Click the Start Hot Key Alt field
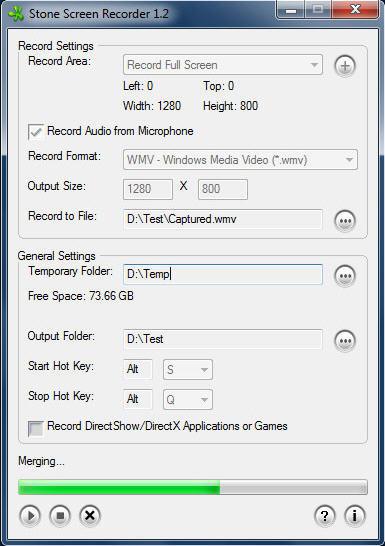The width and height of the screenshot is (385, 546). click(138, 369)
